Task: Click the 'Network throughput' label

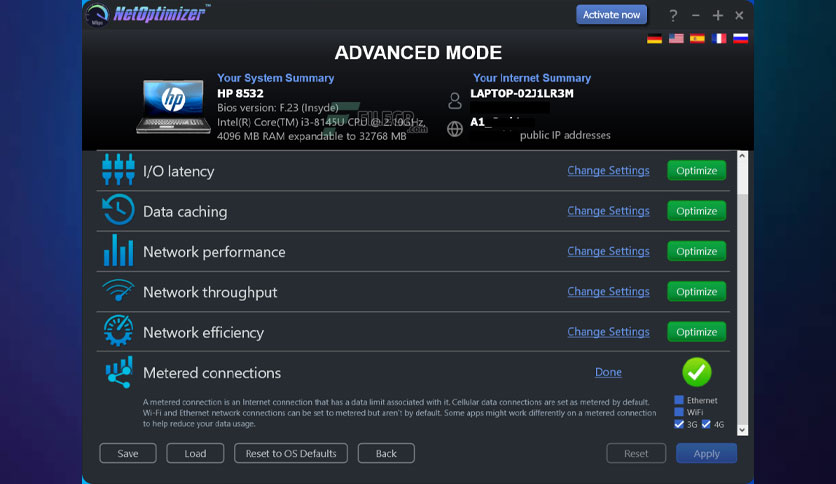Action: click(x=210, y=292)
